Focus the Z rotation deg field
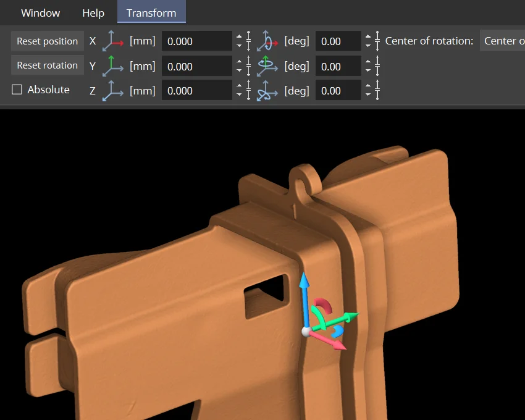The width and height of the screenshot is (525, 420). 338,90
